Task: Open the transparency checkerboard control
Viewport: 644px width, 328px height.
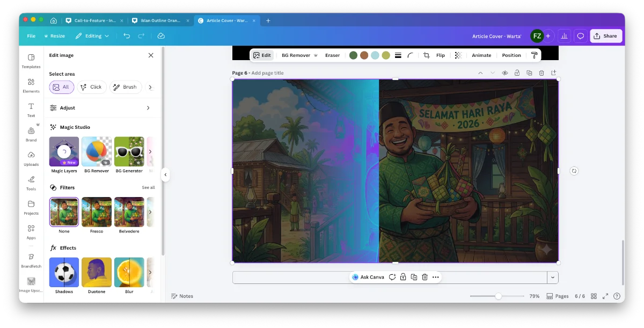Action: pos(458,55)
